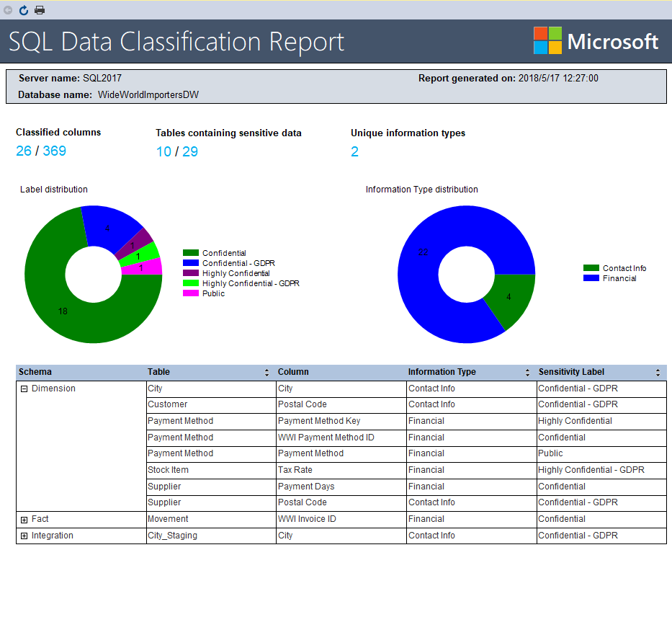Click the 29 total tables count
This screenshot has height=630, width=672.
[190, 152]
